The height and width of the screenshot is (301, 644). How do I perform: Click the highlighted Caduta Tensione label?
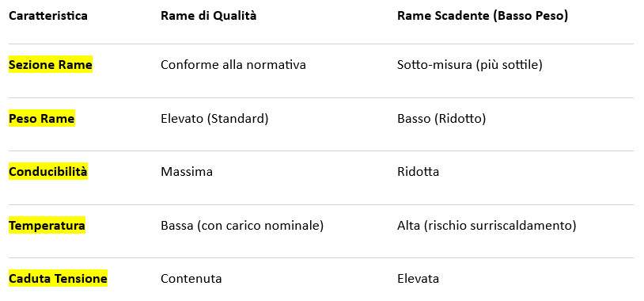point(58,278)
